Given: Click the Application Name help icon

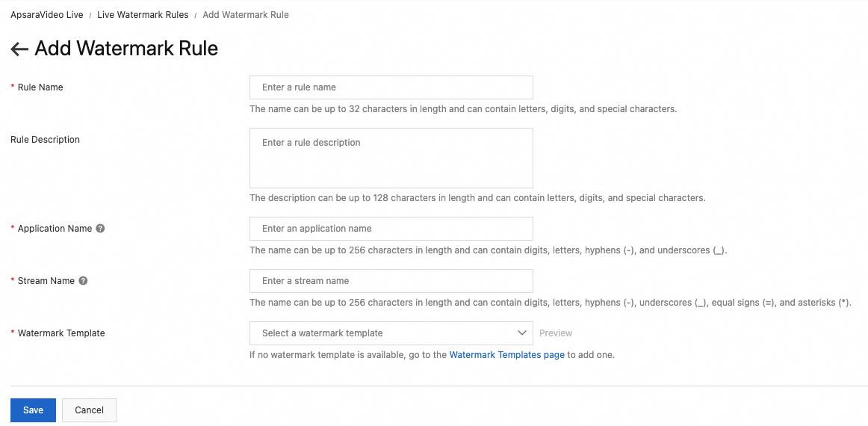Looking at the screenshot, I should [x=100, y=229].
